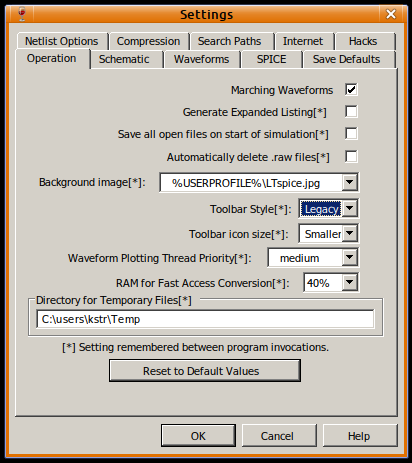Click the Wine glass icon in title bar
The height and width of the screenshot is (463, 412).
(22, 14)
